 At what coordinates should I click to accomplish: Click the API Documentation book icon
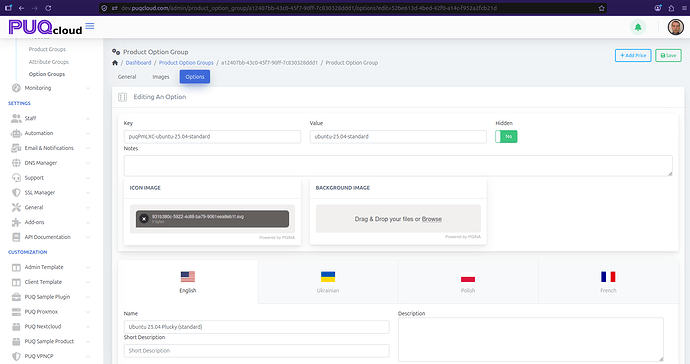[x=16, y=237]
